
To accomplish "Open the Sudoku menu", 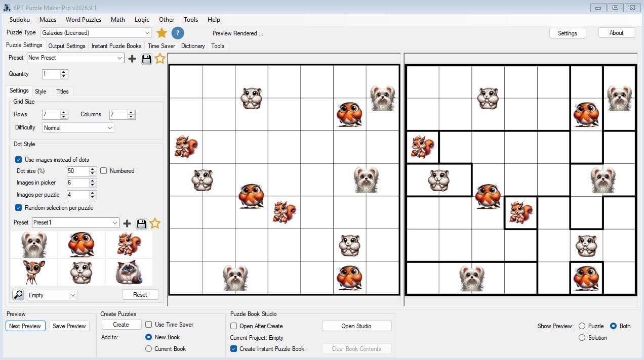I will click(x=20, y=20).
